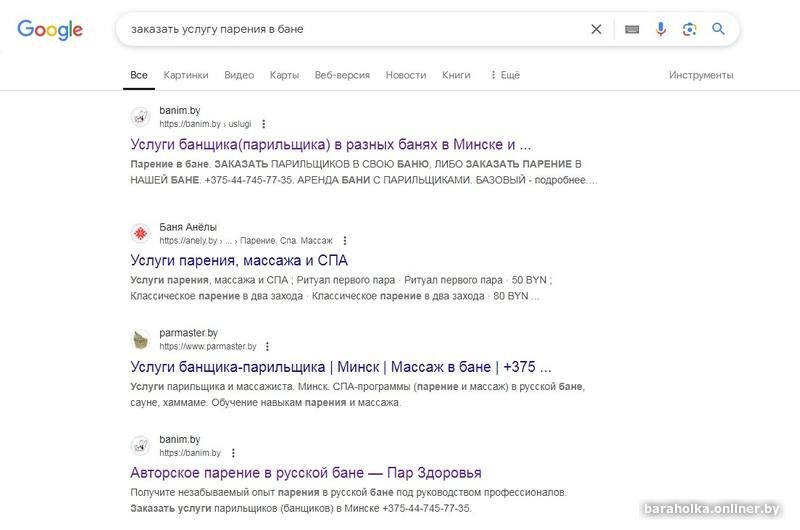Click the blue magnifying glass search icon
The width and height of the screenshot is (800, 530).
tap(718, 29)
